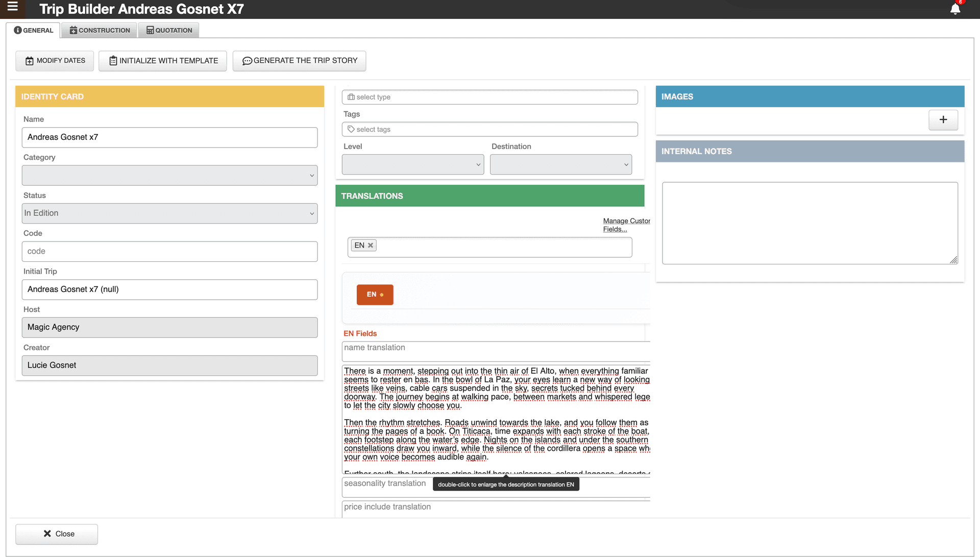Click the Creator field Lucie Gosnet
Image resolution: width=980 pixels, height=557 pixels.
point(169,366)
